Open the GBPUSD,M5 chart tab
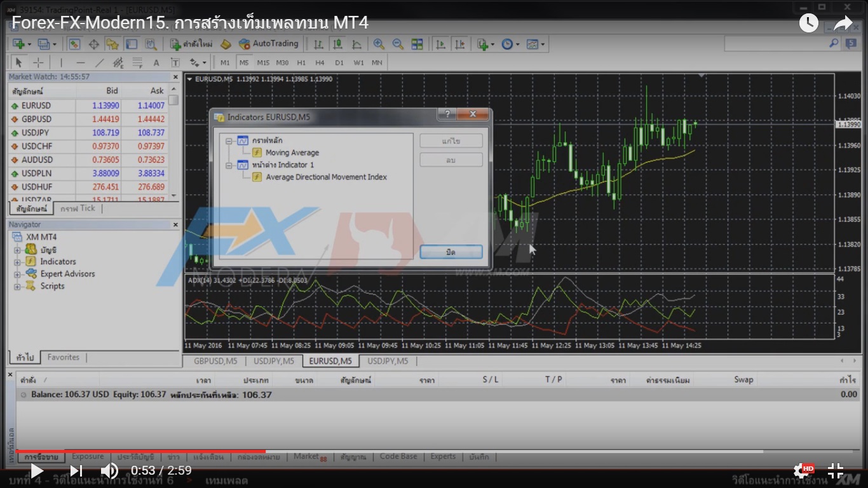 click(x=215, y=361)
